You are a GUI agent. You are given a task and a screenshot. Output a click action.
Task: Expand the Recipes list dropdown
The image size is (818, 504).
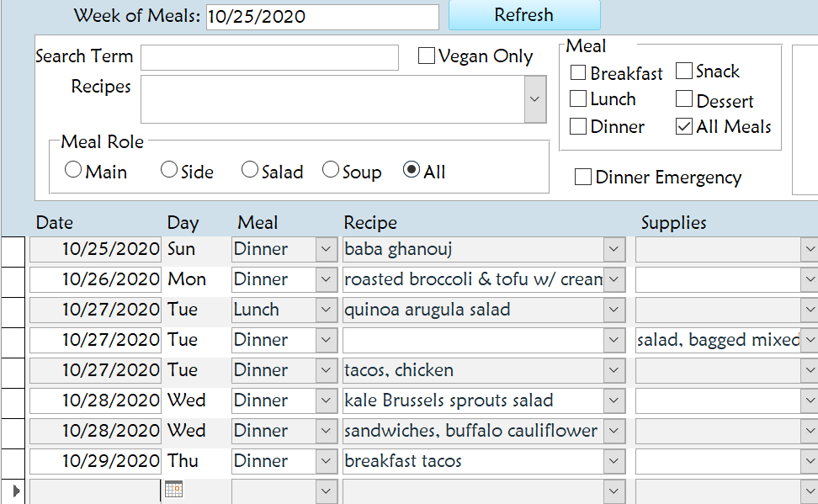535,99
